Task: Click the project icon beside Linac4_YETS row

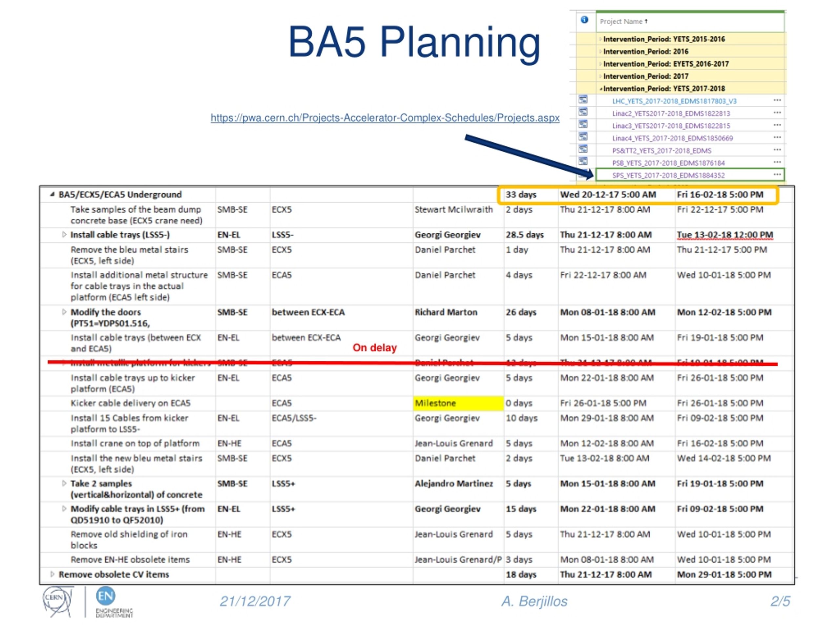Action: click(583, 136)
